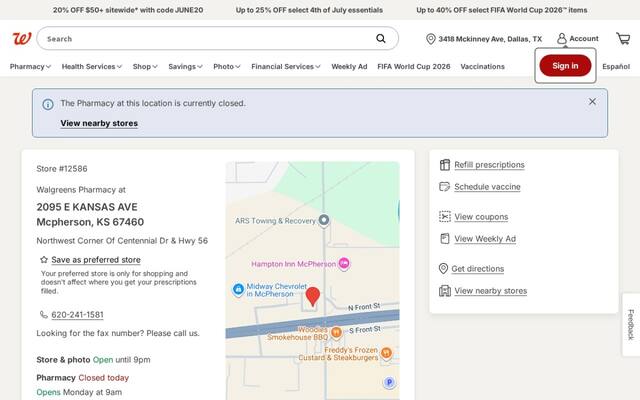
Task: Click the Store #12586 text
Action: pyautogui.click(x=62, y=169)
